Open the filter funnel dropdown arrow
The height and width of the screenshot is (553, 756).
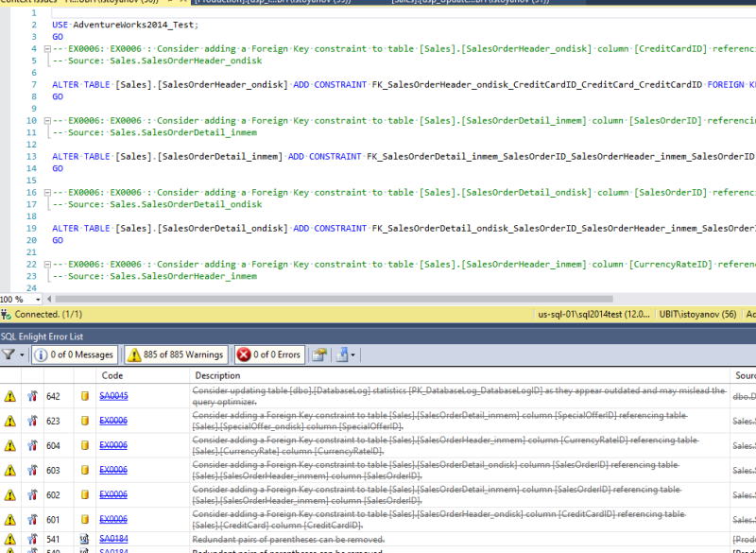(x=22, y=355)
